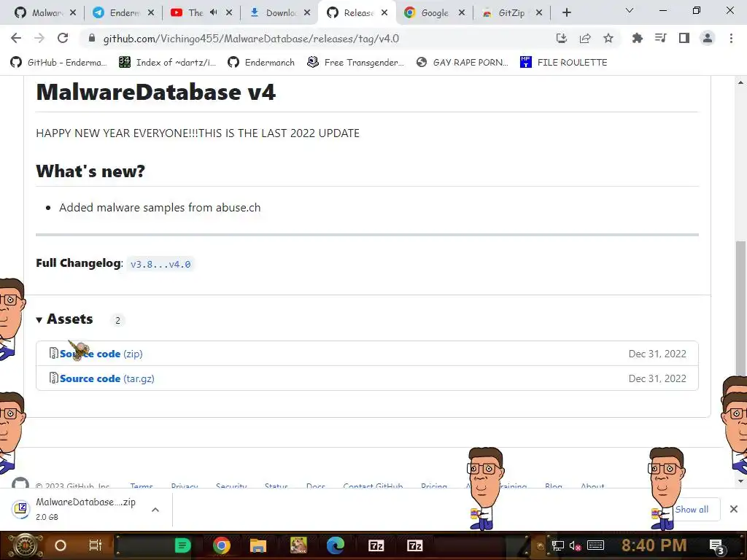Click Show all downloads
This screenshot has width=747, height=560.
tap(692, 510)
